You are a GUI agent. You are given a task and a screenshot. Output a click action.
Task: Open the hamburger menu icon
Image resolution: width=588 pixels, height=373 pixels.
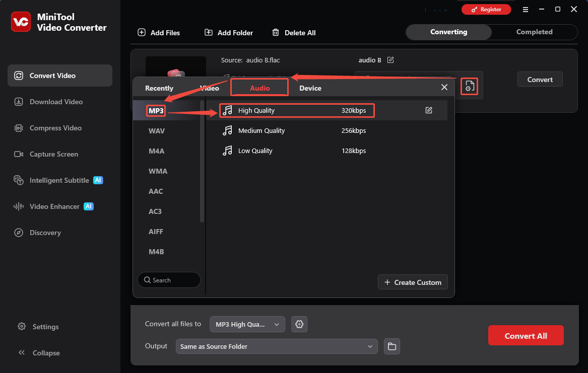pos(526,10)
